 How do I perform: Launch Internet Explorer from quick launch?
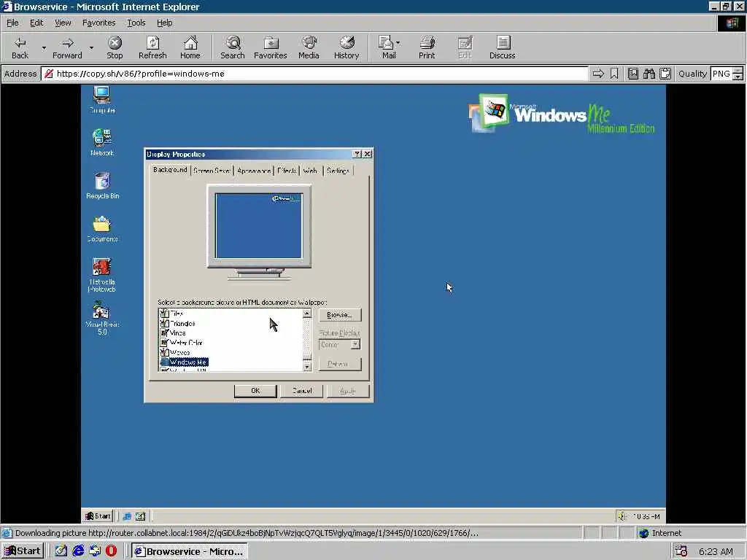coord(78,551)
